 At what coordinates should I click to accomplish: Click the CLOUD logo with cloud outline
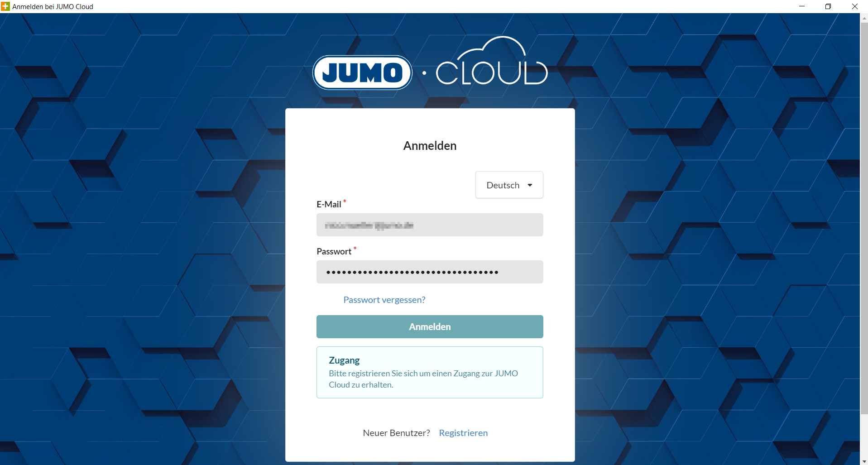(492, 63)
